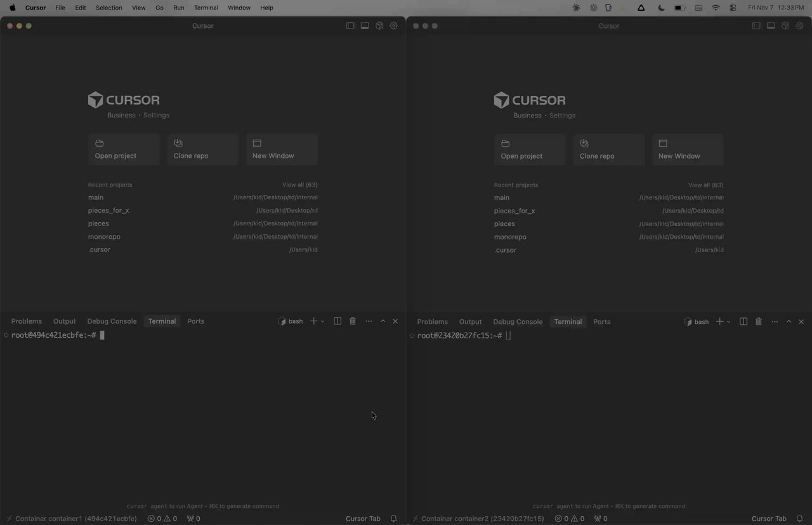Open notifications bell in right status bar
Image resolution: width=812 pixels, height=525 pixels.
pos(799,519)
